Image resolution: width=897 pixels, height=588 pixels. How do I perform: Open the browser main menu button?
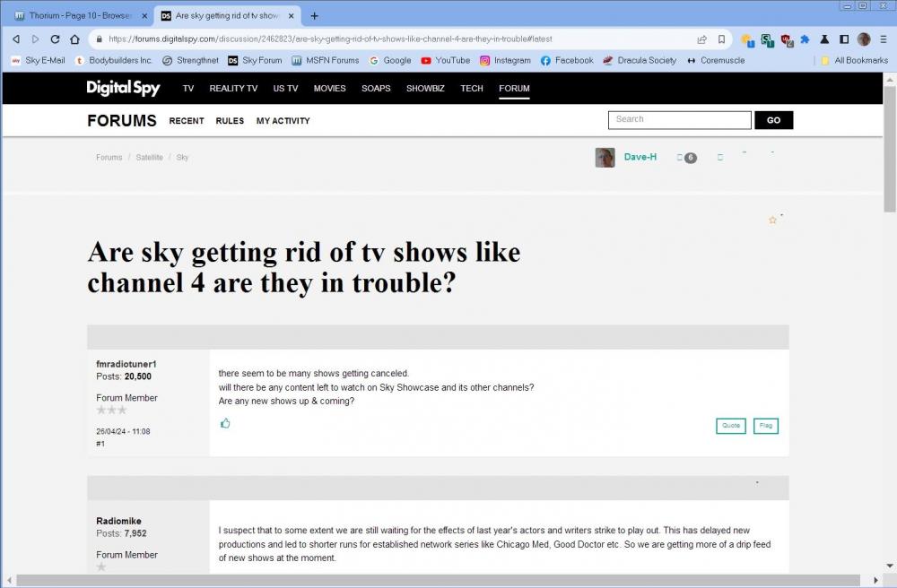coord(882,39)
